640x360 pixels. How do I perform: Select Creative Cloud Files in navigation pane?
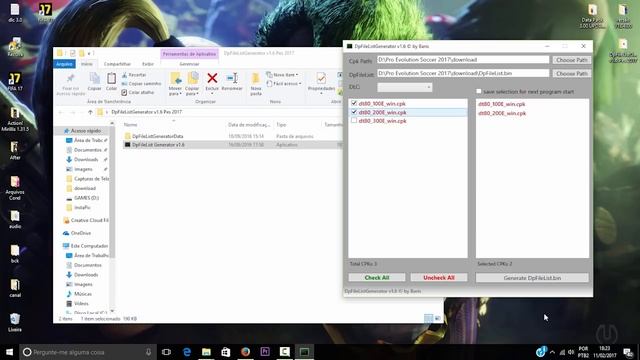(x=86, y=220)
